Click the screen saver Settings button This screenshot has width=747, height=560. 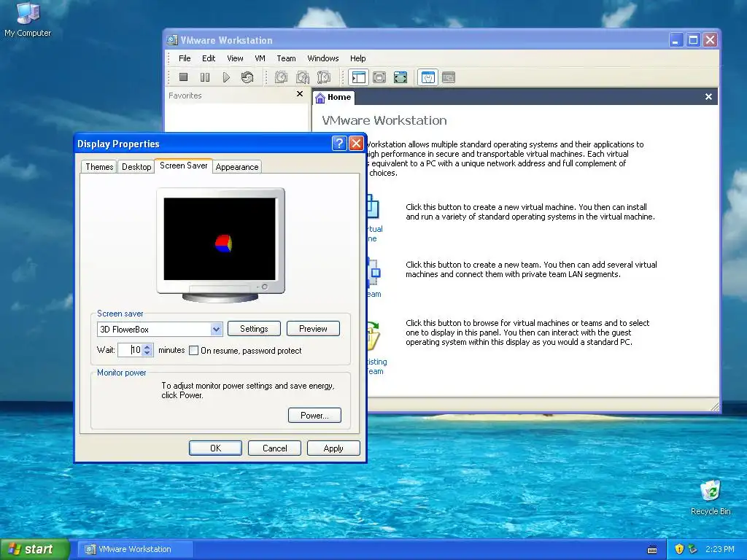coord(254,329)
